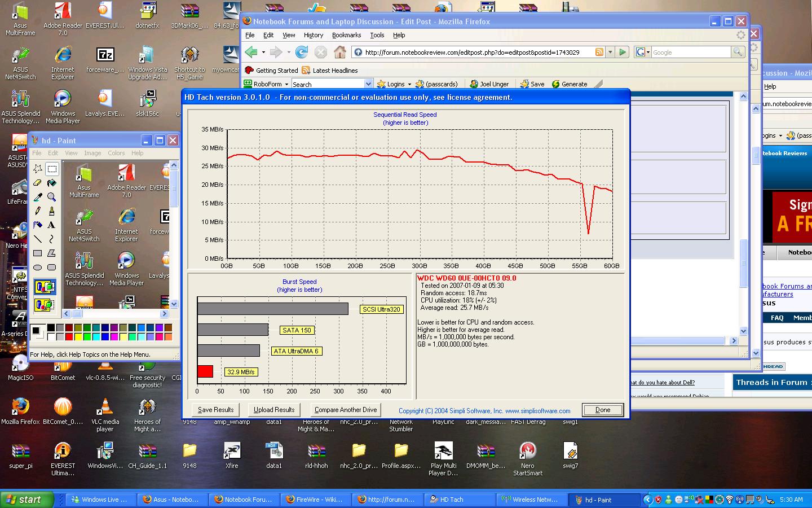Click the Firefox Home icon
Image resolution: width=812 pixels, height=508 pixels.
coord(339,52)
